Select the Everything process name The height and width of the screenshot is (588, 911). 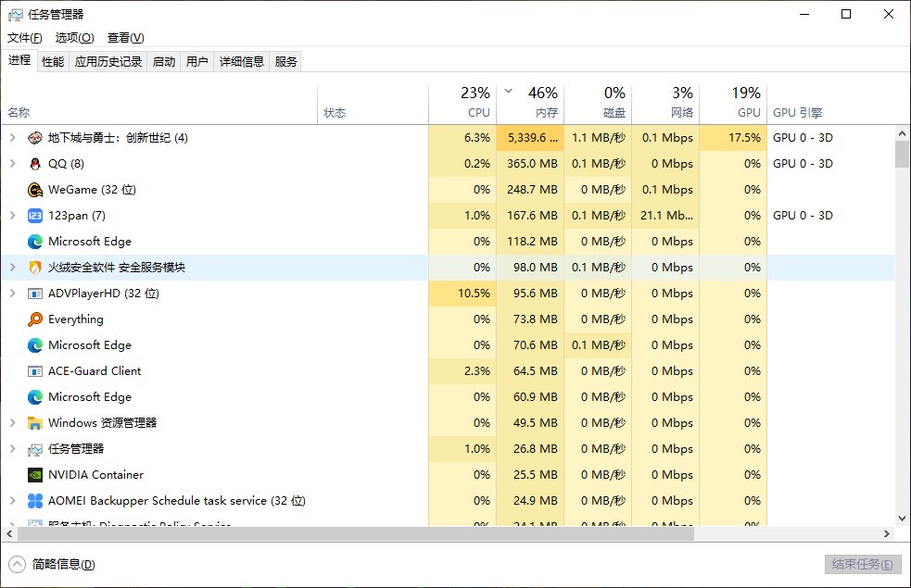(75, 319)
